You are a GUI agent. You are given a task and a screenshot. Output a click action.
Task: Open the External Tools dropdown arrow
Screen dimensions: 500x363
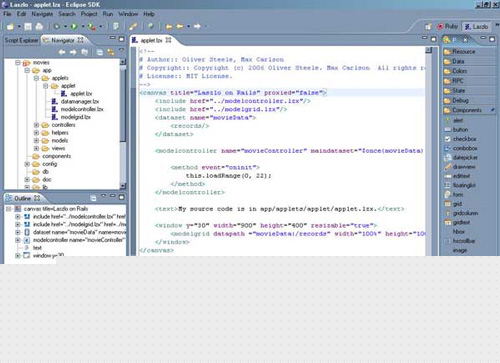coord(100,26)
